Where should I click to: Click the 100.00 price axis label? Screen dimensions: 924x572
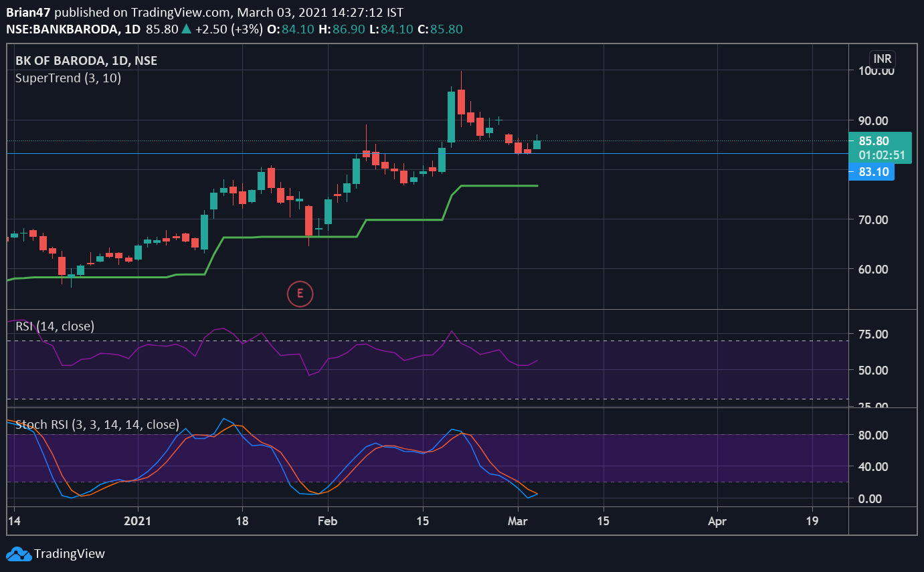[x=876, y=71]
